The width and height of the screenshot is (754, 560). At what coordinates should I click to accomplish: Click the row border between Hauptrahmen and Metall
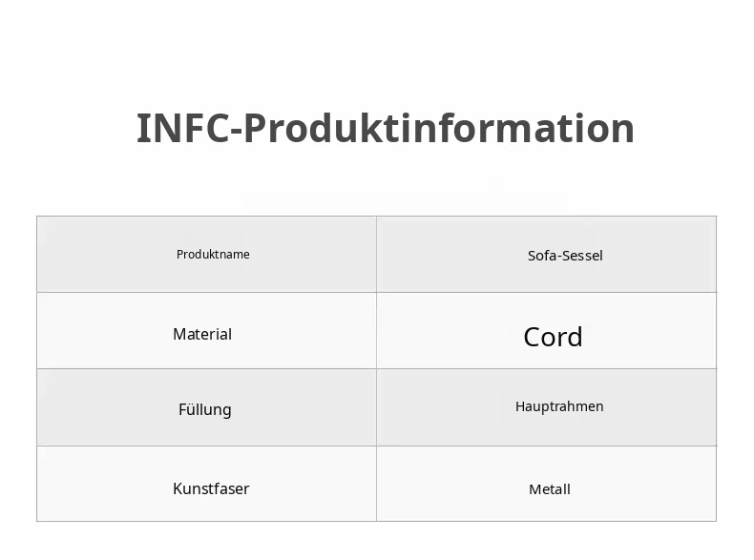click(x=546, y=446)
